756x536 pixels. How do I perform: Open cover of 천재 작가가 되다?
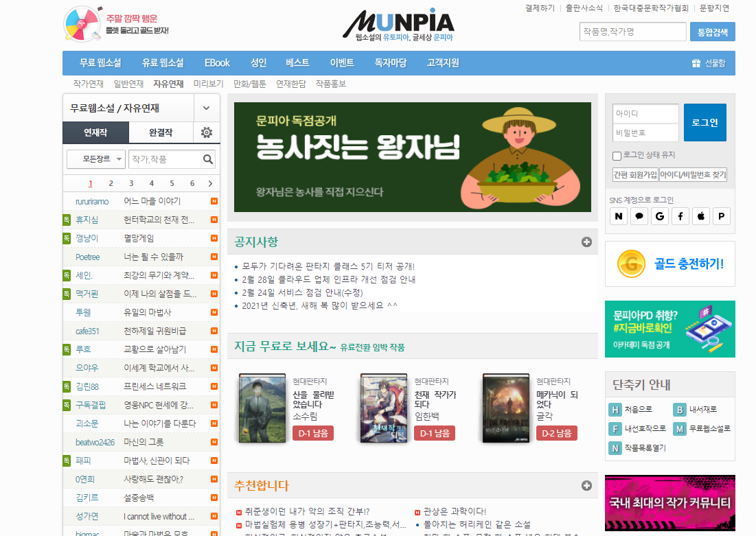[x=384, y=408]
